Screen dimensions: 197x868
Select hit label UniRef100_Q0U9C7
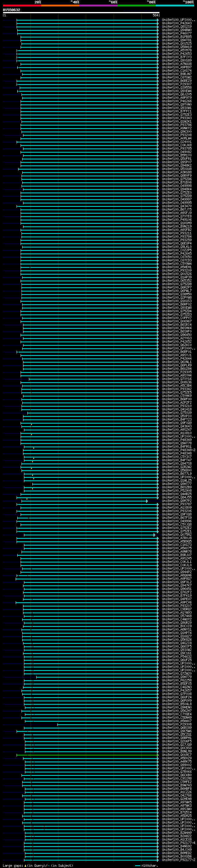177,755
